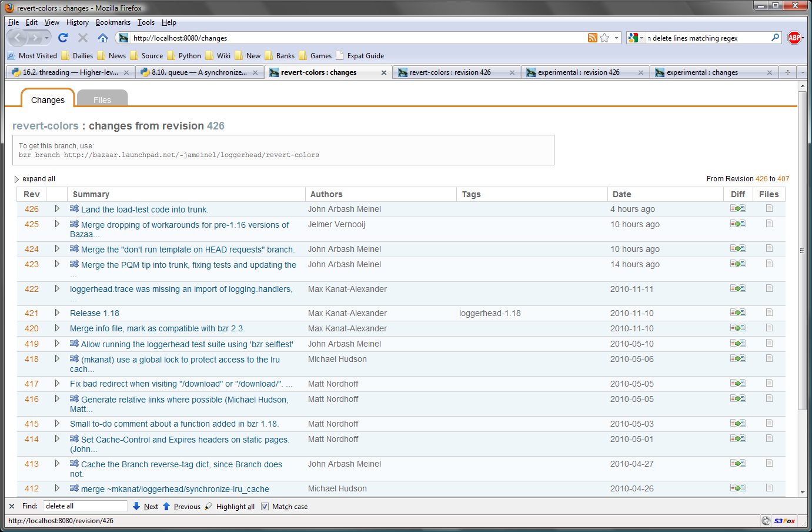Go to browser home page icon
Screen dimensions: 812x532
(102, 38)
